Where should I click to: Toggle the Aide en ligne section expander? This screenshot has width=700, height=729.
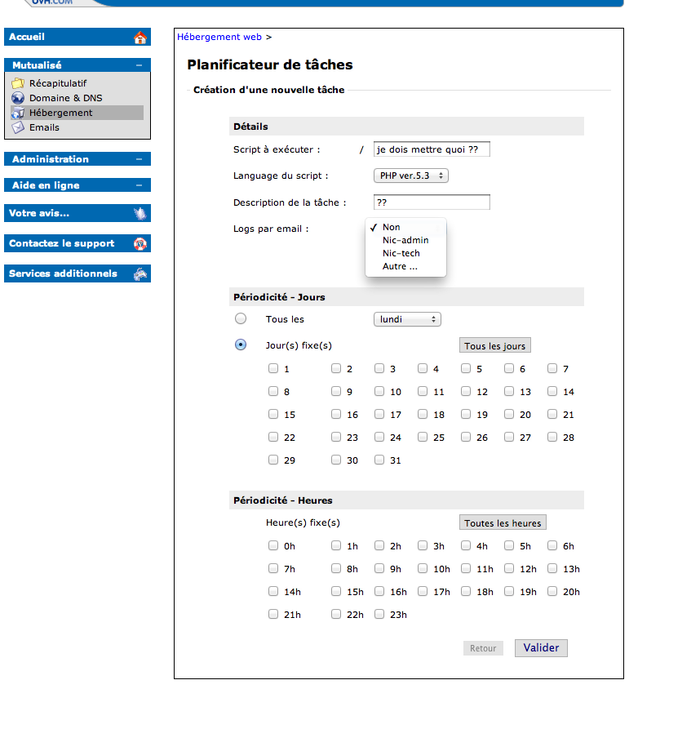(x=139, y=185)
